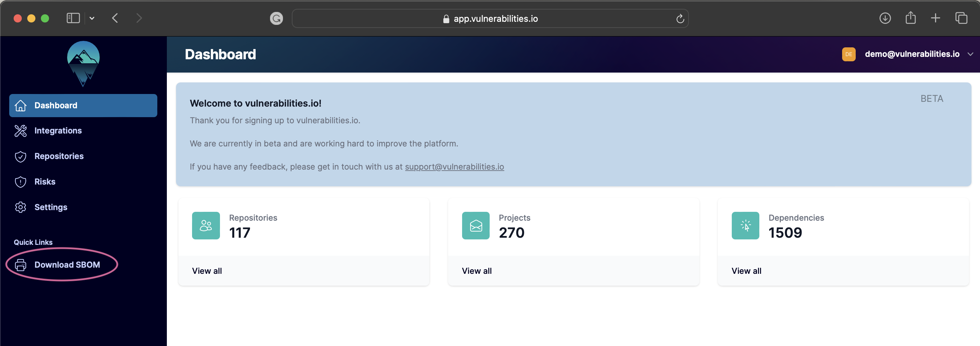This screenshot has width=980, height=346.
Task: Open the Risks menu item
Action: [x=83, y=182]
